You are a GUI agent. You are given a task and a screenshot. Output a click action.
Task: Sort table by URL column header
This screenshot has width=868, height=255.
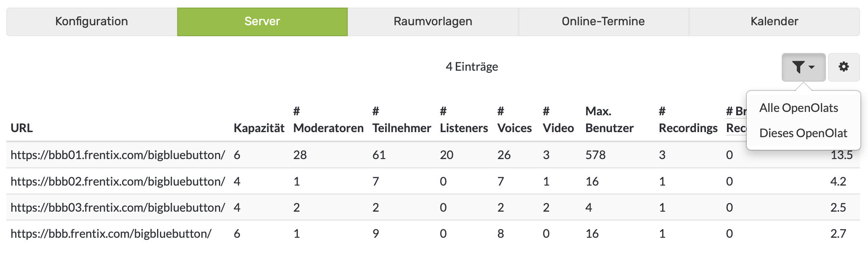pyautogui.click(x=21, y=128)
